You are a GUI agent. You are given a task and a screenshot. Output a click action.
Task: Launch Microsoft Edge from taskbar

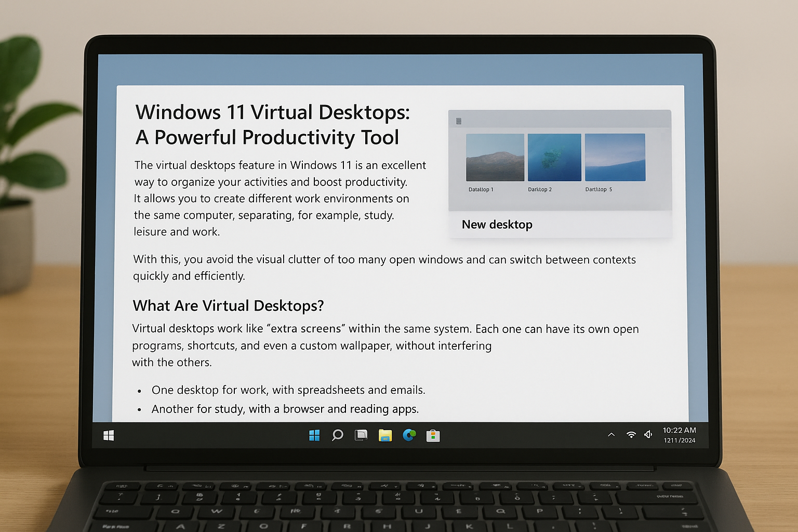[409, 435]
